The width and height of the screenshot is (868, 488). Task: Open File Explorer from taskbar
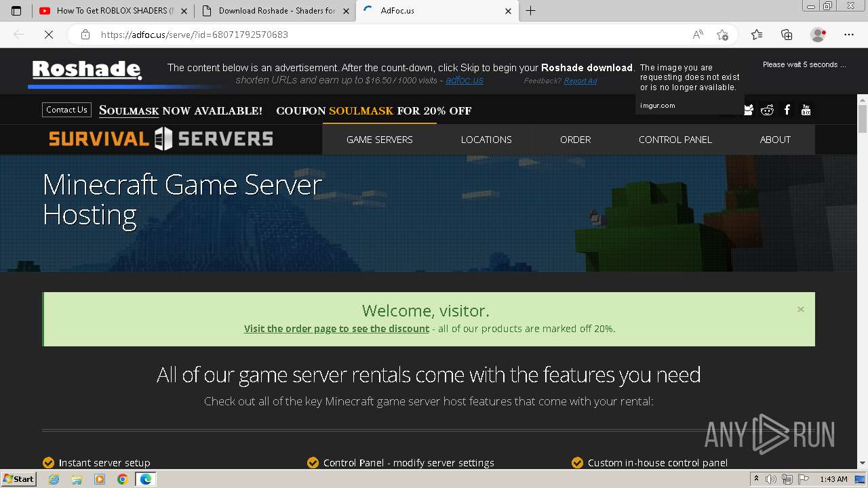tap(77, 479)
